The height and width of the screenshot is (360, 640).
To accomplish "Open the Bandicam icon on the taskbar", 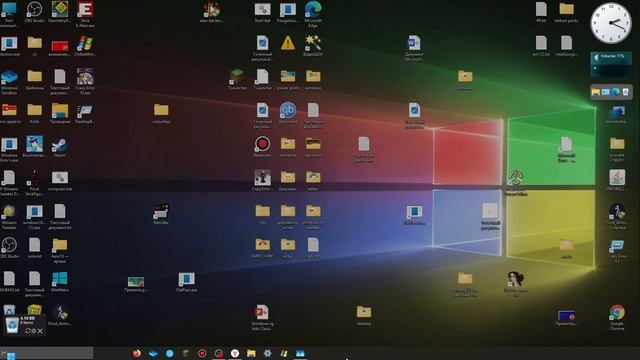I will click(202, 353).
